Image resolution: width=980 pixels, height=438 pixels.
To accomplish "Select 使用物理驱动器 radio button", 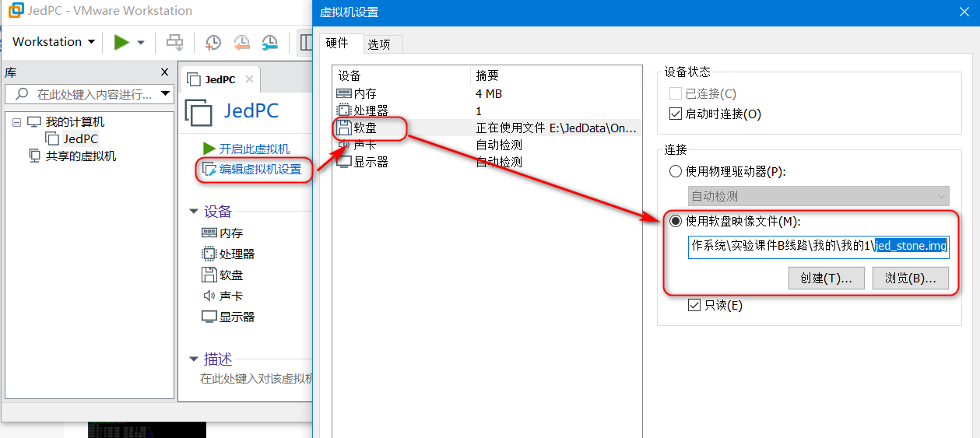I will pos(675,172).
